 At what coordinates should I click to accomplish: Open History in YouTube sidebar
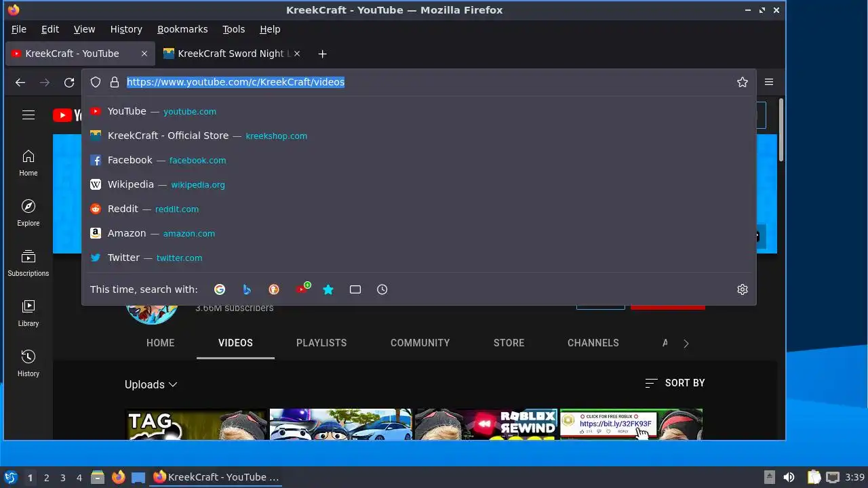click(28, 364)
